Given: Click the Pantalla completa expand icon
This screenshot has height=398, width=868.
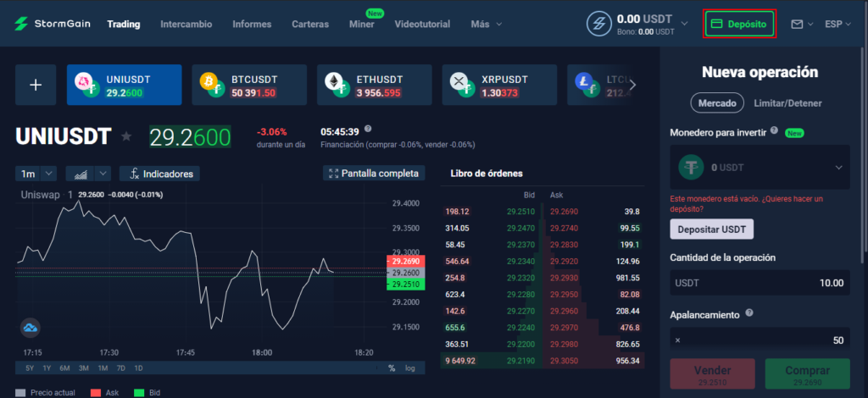Looking at the screenshot, I should click(x=333, y=173).
